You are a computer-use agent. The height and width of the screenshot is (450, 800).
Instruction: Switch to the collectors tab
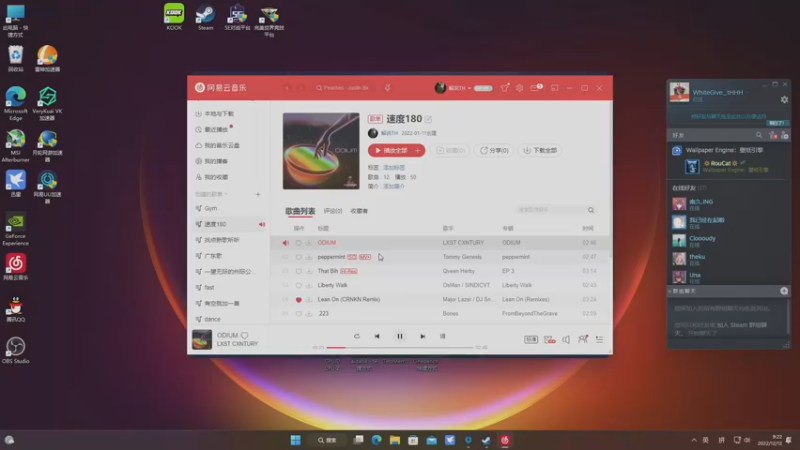359,211
